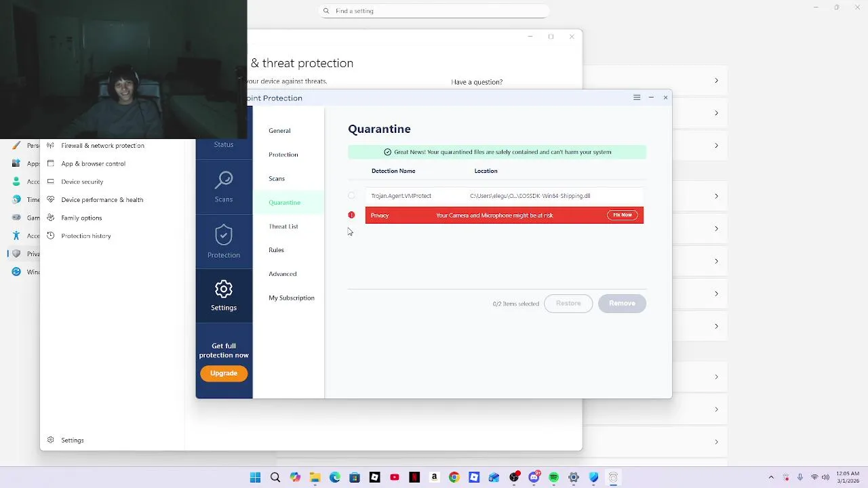Open the Rules tab

(276, 250)
